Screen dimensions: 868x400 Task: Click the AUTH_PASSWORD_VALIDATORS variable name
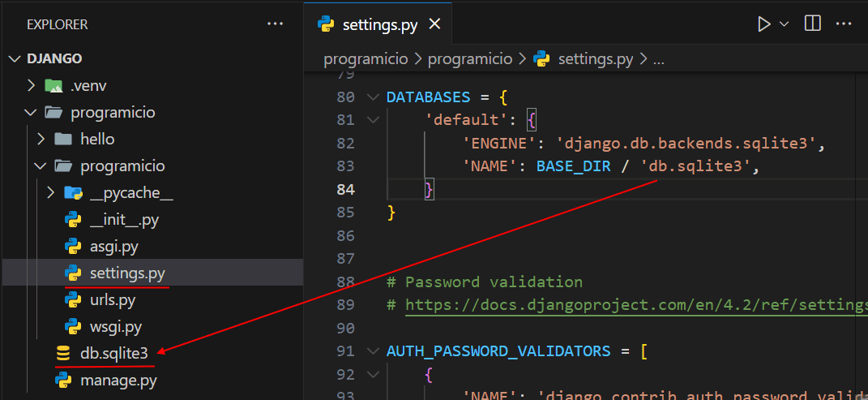[498, 351]
